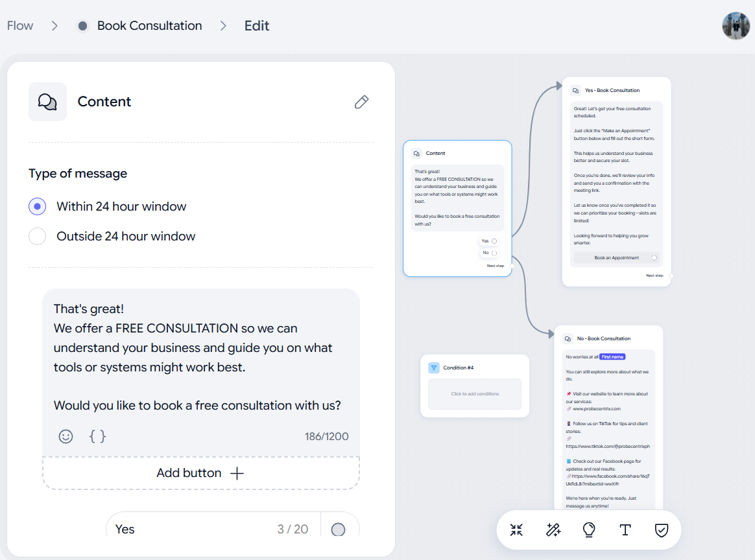Click Next step label on Yes node
755x560 pixels.
click(654, 275)
